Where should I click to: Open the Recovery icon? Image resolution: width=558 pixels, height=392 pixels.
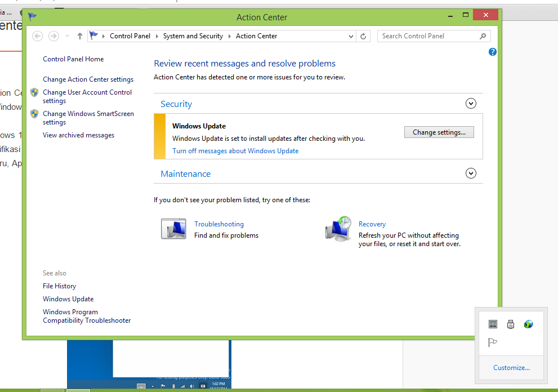coord(338,229)
